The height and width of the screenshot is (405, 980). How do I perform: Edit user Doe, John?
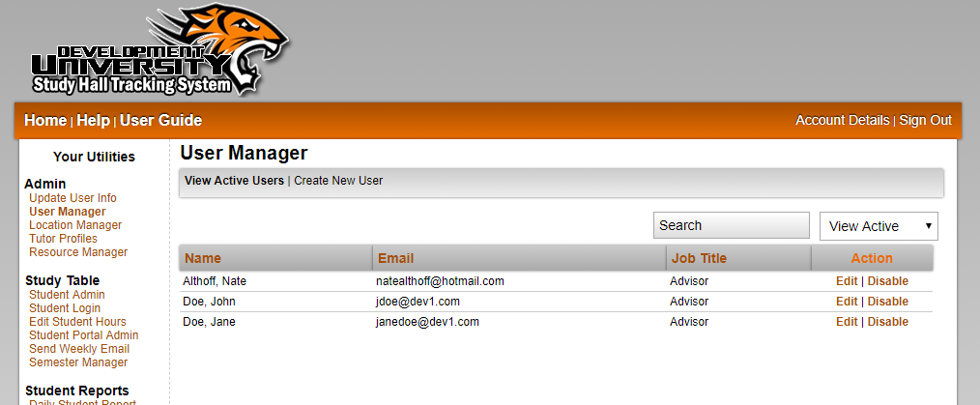click(x=847, y=302)
